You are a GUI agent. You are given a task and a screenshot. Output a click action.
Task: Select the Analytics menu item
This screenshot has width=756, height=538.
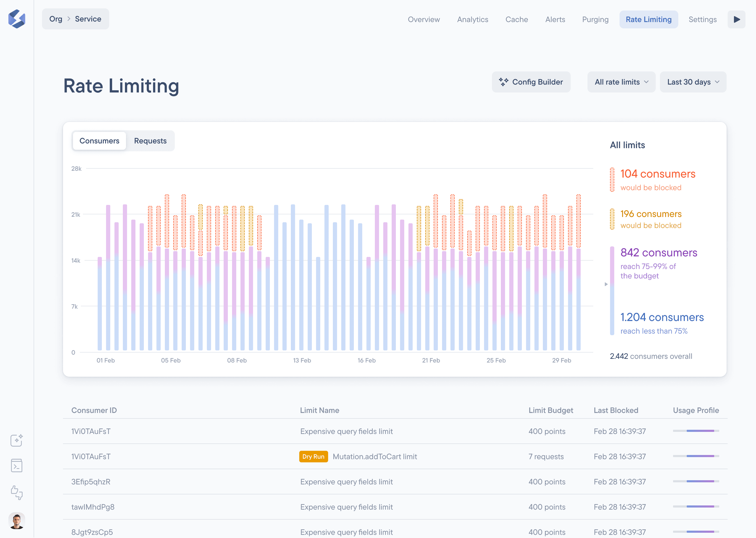[x=472, y=19]
